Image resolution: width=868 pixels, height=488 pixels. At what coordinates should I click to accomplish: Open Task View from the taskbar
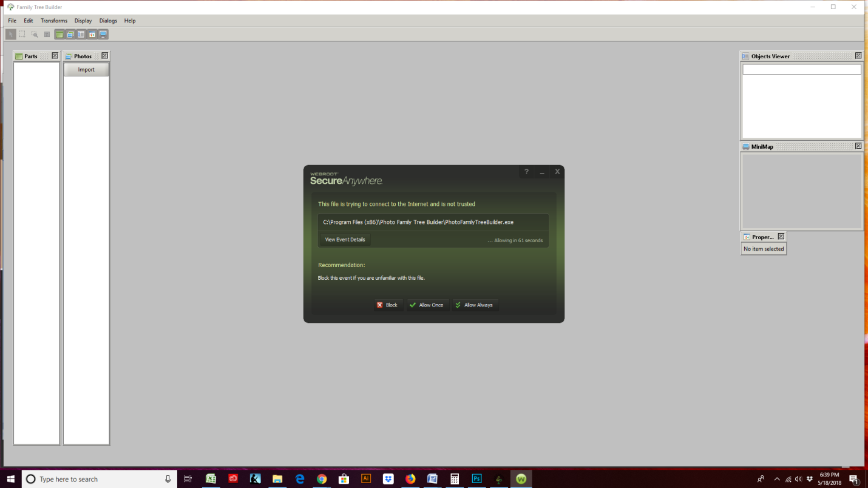(188, 479)
